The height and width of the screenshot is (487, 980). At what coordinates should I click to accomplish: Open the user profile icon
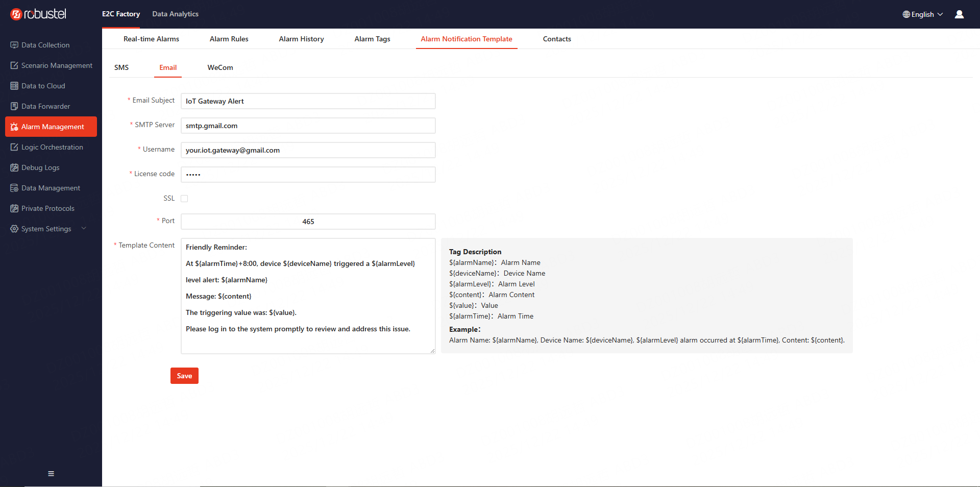(959, 14)
